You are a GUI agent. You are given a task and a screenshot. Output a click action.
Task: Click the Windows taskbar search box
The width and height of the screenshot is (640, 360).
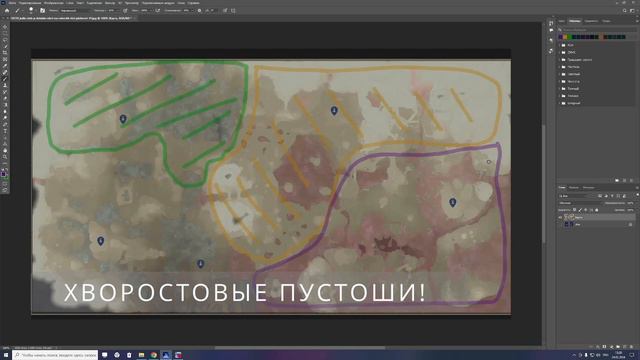coord(55,355)
